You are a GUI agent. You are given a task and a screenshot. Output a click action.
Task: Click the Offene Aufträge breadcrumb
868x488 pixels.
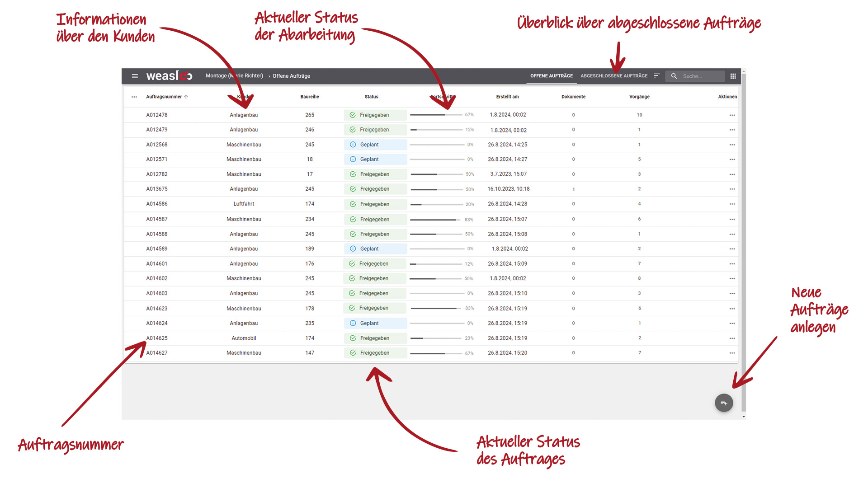(291, 76)
